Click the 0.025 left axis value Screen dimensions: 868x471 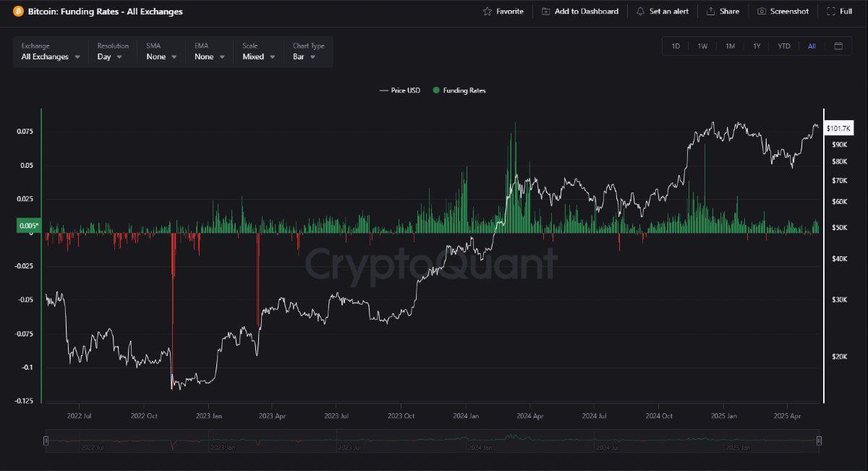tap(25, 199)
